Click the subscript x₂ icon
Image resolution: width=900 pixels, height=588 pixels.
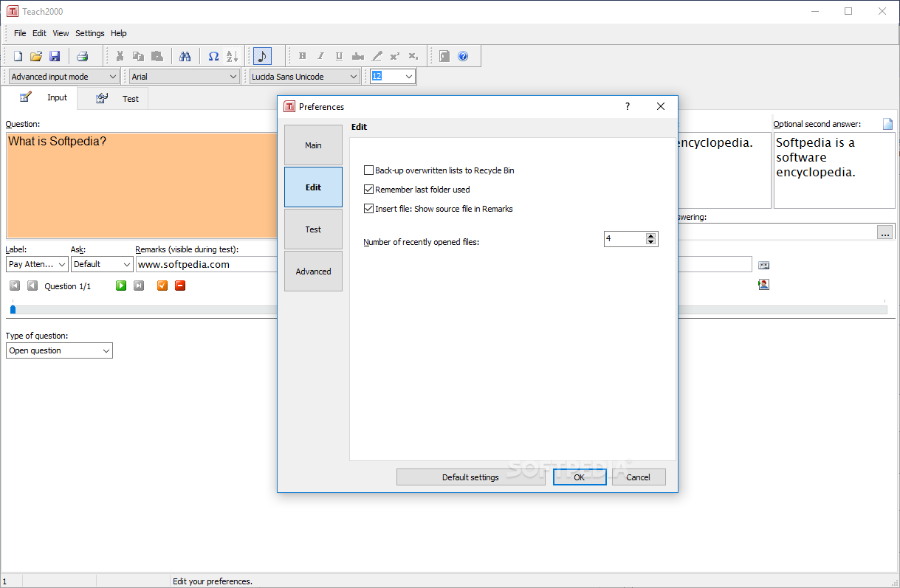[413, 56]
